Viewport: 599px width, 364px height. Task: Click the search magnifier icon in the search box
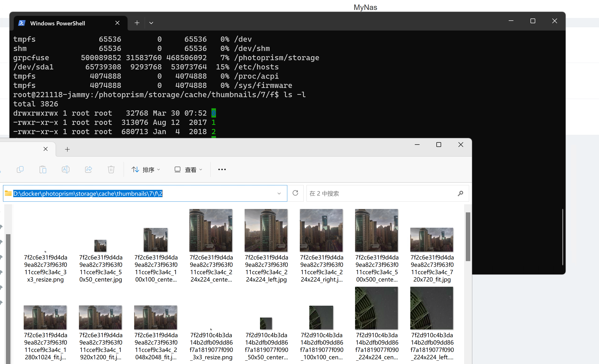pyautogui.click(x=460, y=193)
